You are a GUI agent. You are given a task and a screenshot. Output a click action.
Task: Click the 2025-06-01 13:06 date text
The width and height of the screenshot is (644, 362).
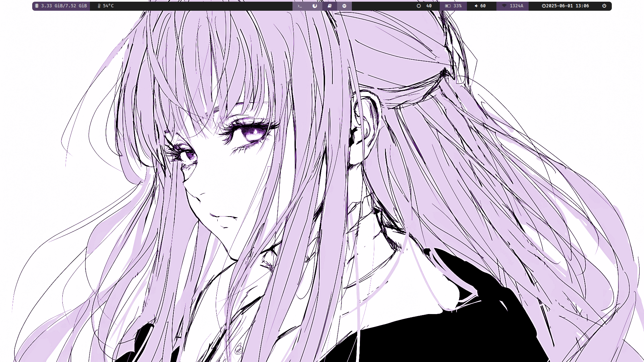568,6
